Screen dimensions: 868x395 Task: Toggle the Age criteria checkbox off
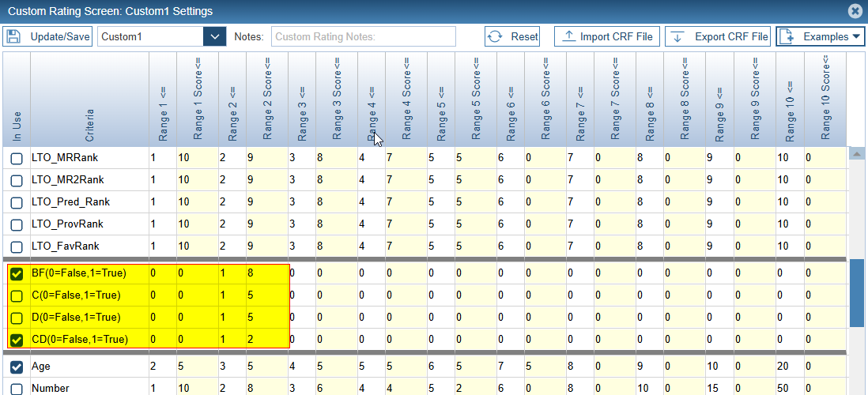click(x=16, y=367)
